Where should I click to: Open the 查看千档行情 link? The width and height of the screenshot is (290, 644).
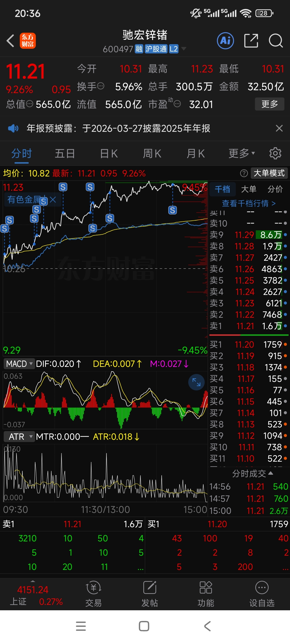(x=248, y=203)
